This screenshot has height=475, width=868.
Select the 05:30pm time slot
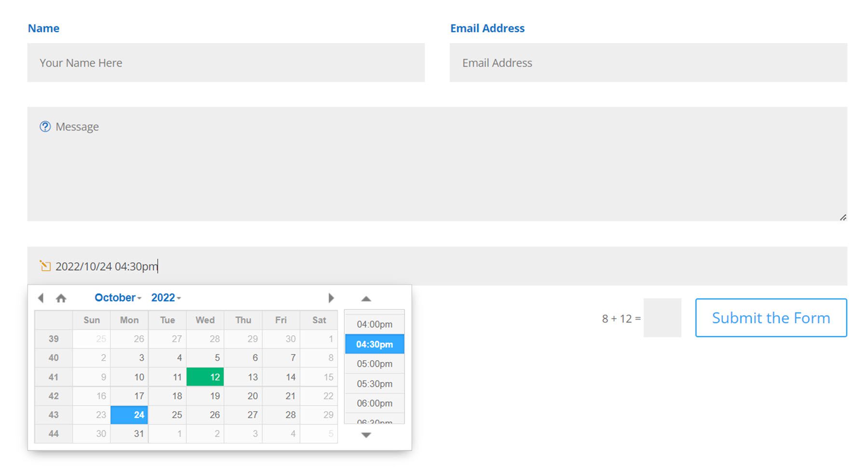[x=375, y=383]
